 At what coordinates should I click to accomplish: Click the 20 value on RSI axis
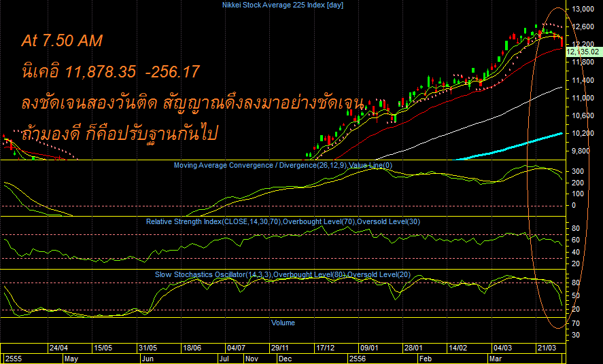pyautogui.click(x=576, y=263)
